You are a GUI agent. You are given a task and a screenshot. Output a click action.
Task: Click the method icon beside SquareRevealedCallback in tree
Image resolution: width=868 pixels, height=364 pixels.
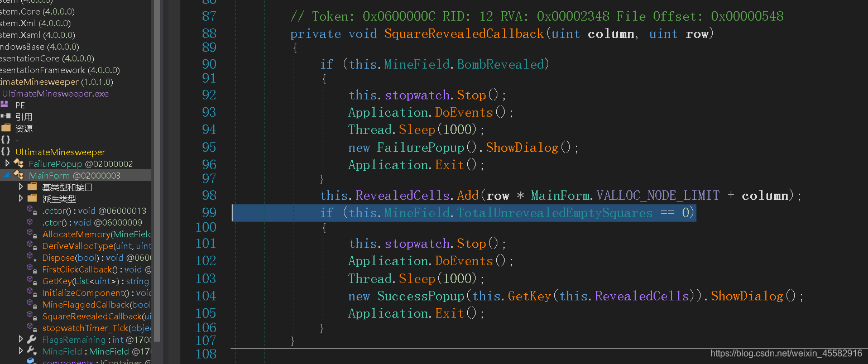(32, 316)
